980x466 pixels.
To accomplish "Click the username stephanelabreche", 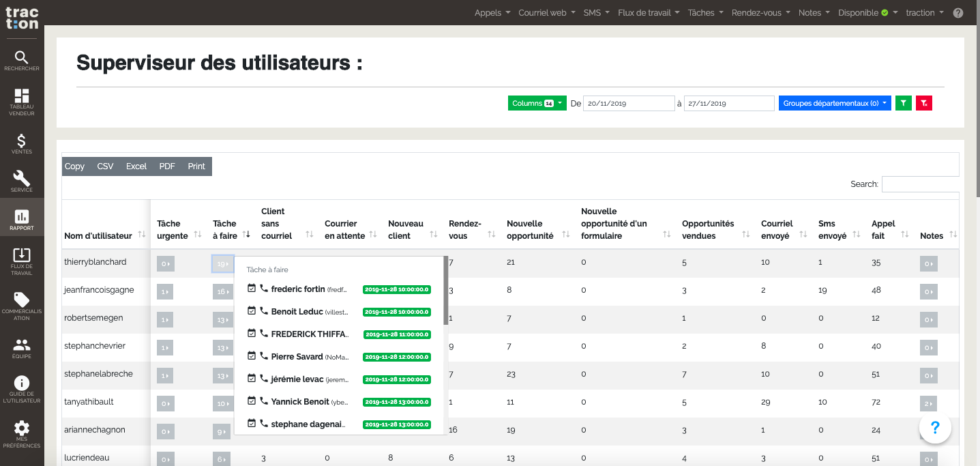I will pyautogui.click(x=98, y=374).
